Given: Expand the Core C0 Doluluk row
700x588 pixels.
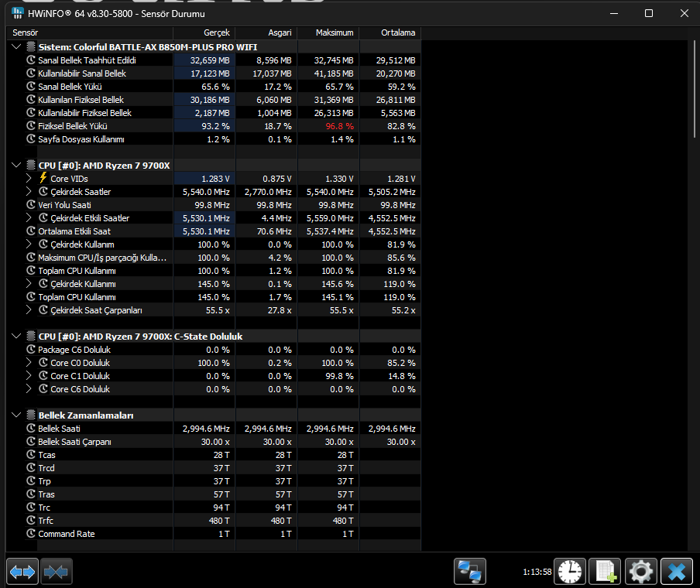Looking at the screenshot, I should tap(29, 362).
